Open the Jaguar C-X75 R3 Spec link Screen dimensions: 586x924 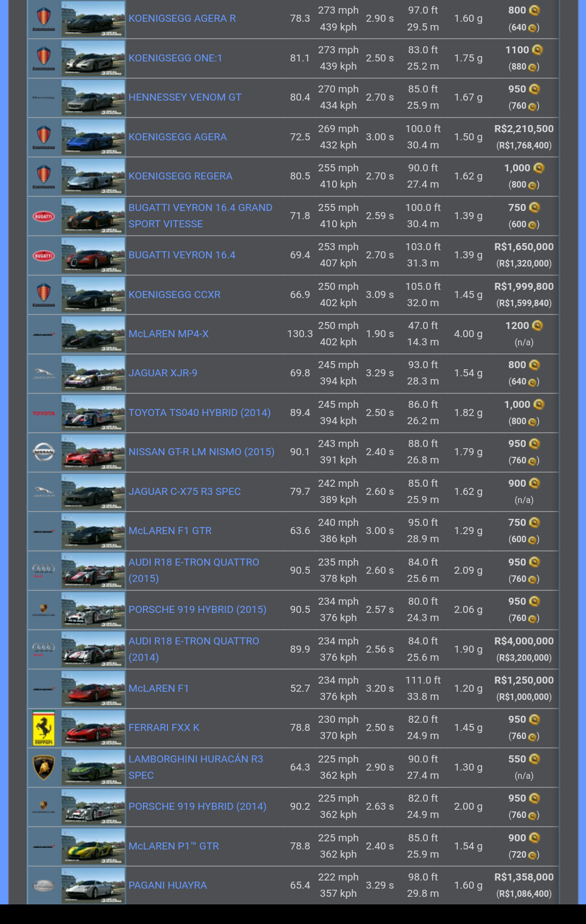[185, 492]
